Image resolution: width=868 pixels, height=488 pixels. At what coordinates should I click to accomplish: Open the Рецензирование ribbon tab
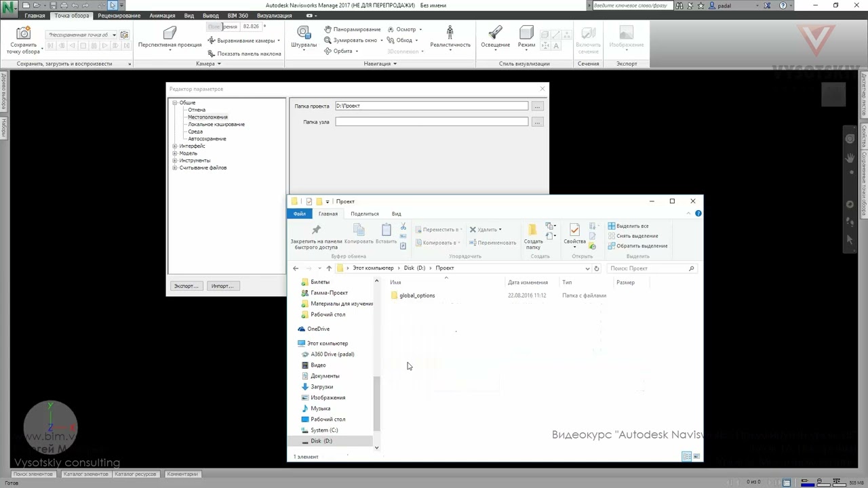pos(119,16)
